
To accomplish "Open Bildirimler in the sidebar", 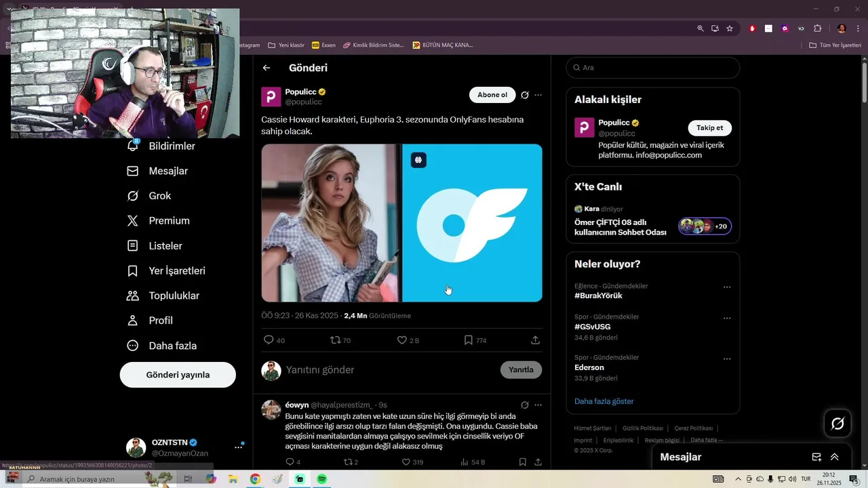I will (161, 146).
